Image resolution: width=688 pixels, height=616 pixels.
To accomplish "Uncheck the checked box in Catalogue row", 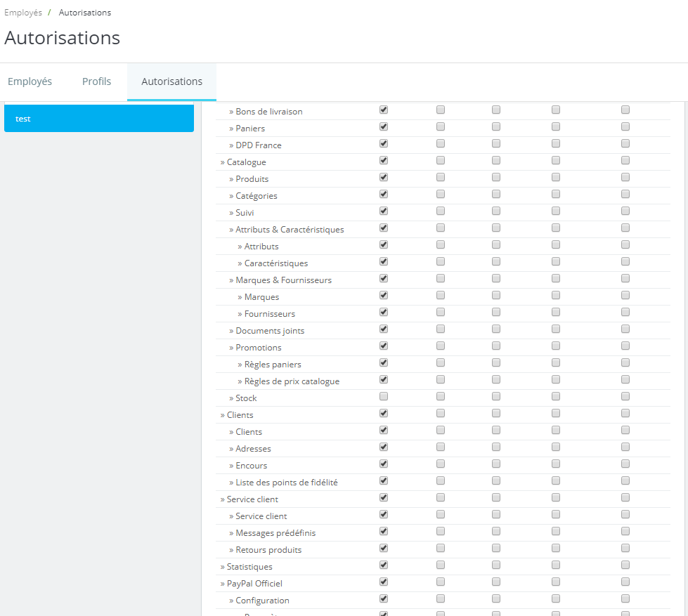I will point(384,160).
